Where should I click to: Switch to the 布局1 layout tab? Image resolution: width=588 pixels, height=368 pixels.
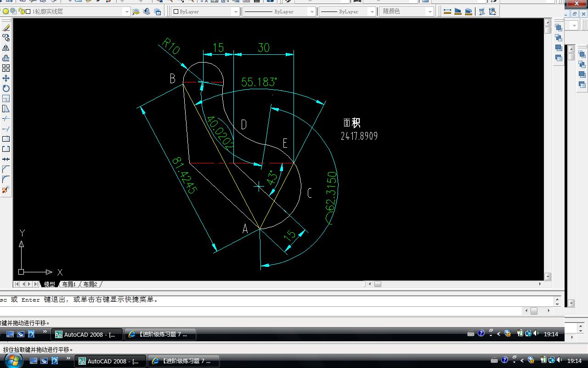(69, 284)
